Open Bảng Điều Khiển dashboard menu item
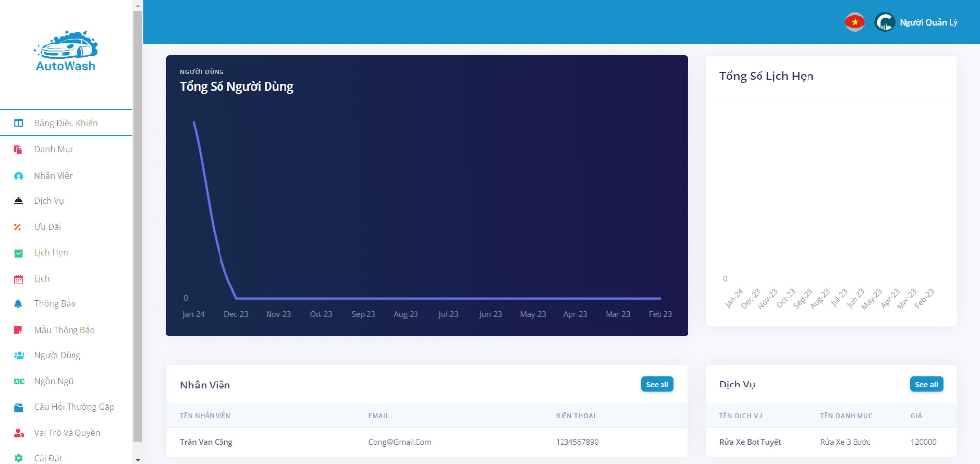 (x=66, y=123)
